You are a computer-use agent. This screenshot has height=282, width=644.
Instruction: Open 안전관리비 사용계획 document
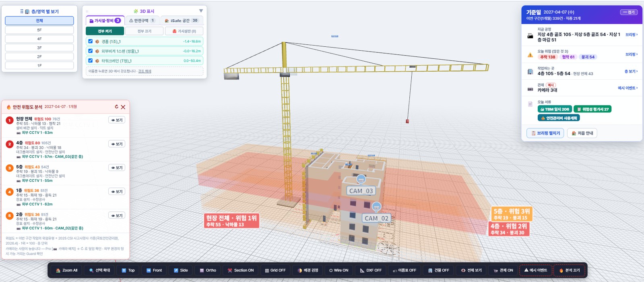[559, 118]
